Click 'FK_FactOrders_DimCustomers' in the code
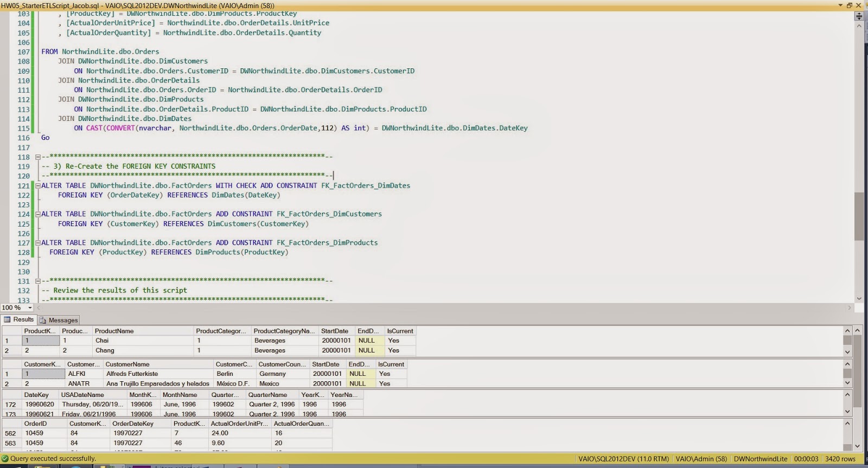The image size is (868, 468). [x=329, y=214]
